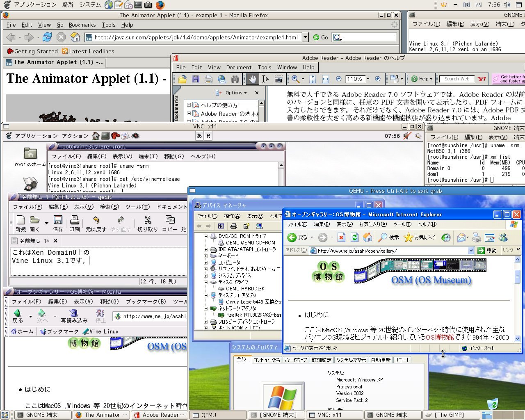
Task: Click the binoculars Search icon in Adobe Reader
Action: coord(235,79)
